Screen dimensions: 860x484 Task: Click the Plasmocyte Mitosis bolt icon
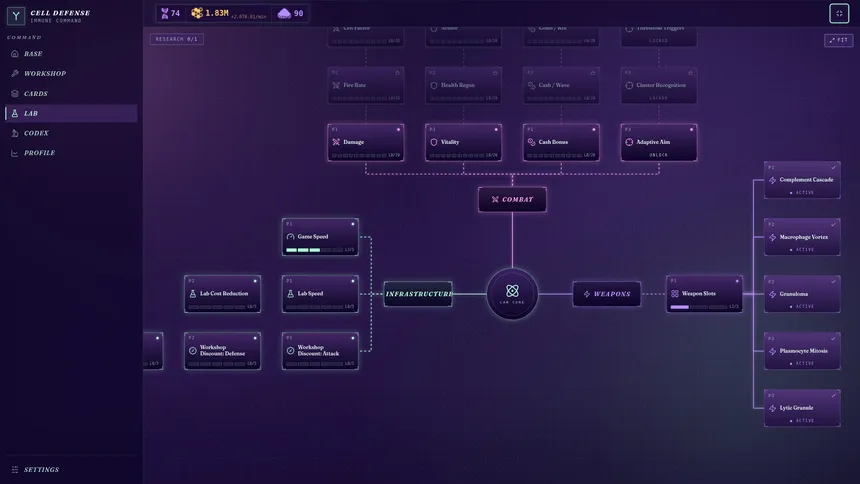pos(772,351)
